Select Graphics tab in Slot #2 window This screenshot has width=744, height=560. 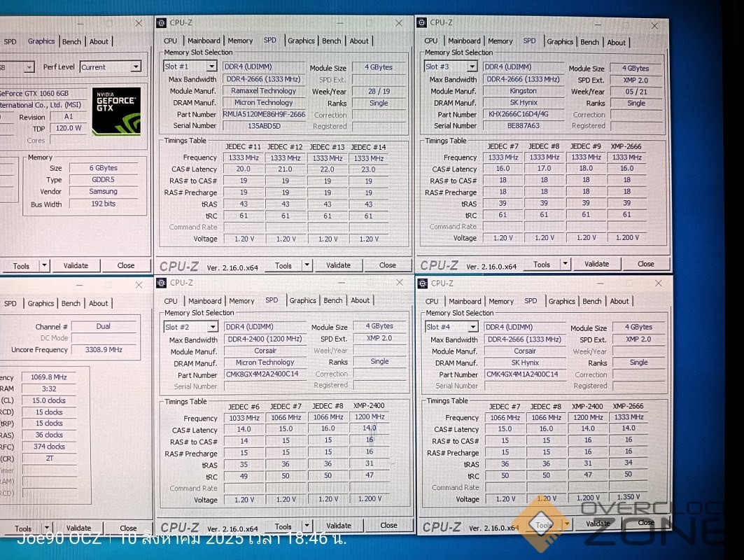tap(302, 300)
